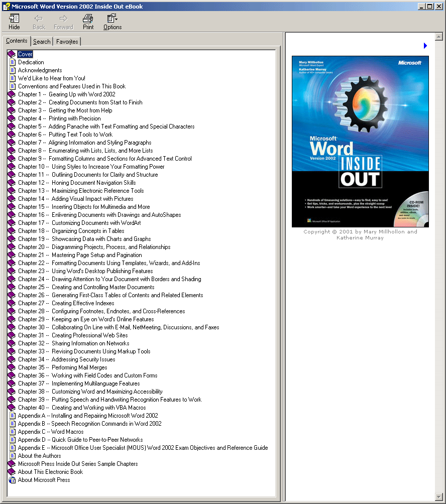Click the Back arrow icon
The image size is (446, 504).
pos(39,19)
